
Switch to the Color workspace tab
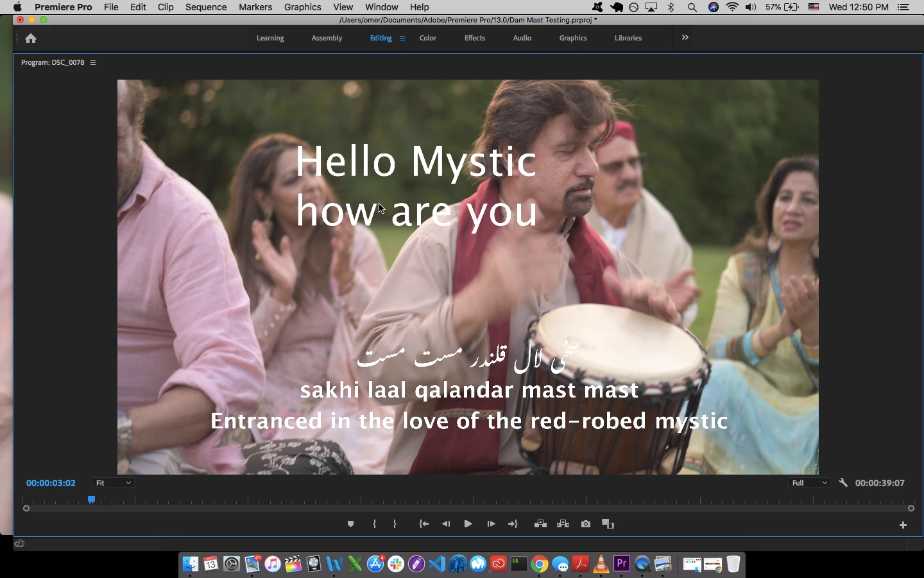point(428,38)
